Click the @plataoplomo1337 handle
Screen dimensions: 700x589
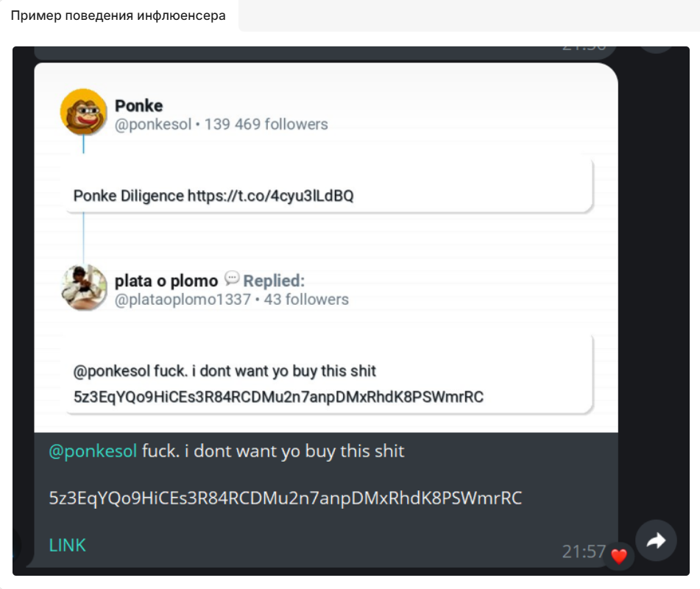(183, 300)
